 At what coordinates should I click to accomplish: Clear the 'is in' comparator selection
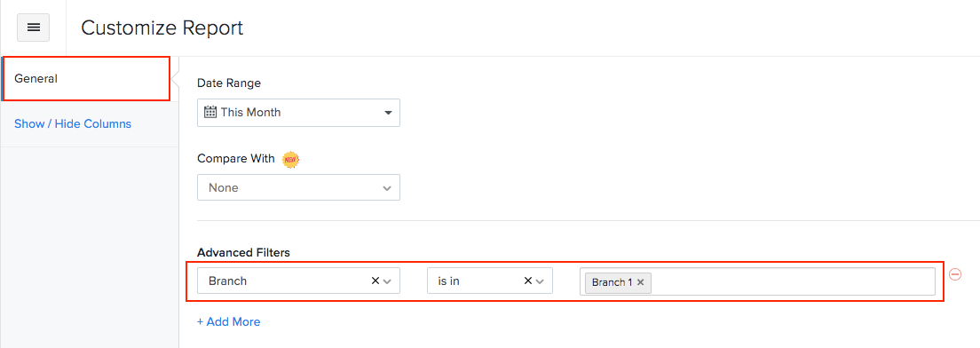click(527, 281)
